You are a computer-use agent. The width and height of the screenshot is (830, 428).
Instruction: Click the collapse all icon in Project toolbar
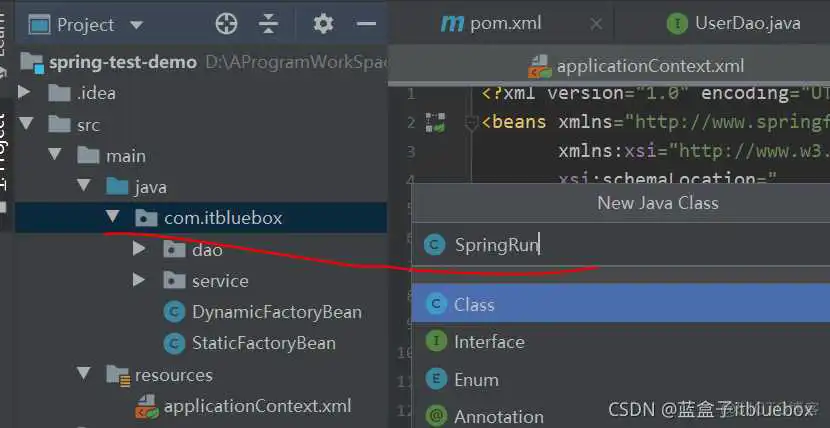tap(268, 24)
